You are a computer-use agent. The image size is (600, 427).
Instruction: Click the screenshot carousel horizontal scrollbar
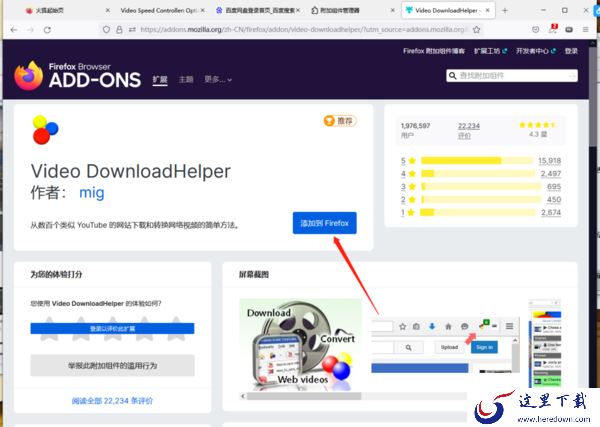click(304, 396)
